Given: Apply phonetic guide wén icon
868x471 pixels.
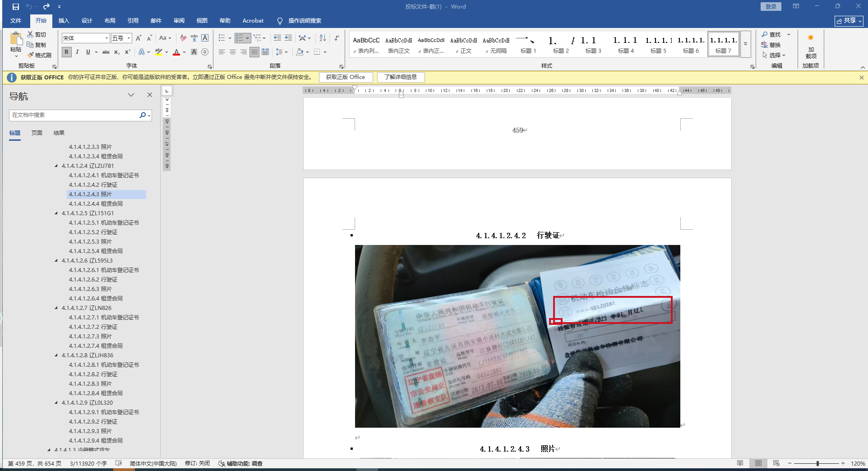Looking at the screenshot, I should tap(194, 38).
